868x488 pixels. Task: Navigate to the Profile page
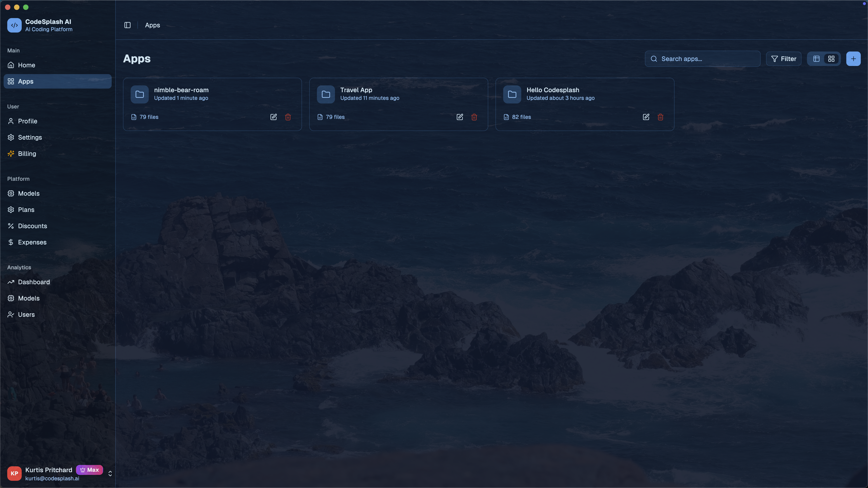[x=28, y=121]
